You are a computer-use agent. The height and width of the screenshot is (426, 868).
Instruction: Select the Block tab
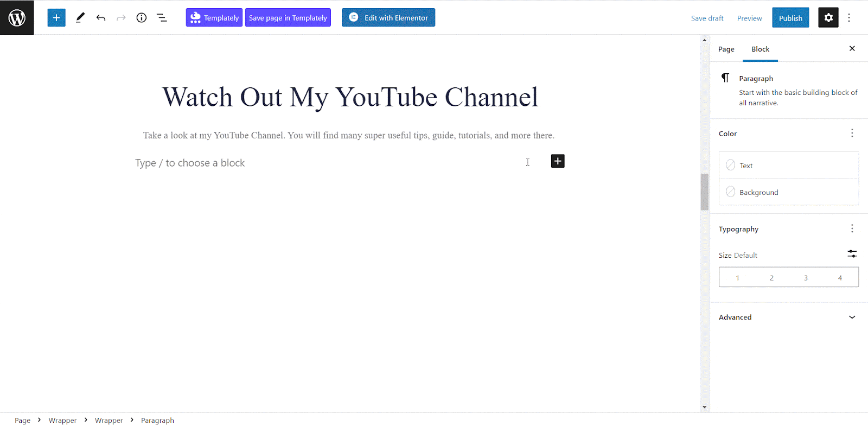click(760, 49)
